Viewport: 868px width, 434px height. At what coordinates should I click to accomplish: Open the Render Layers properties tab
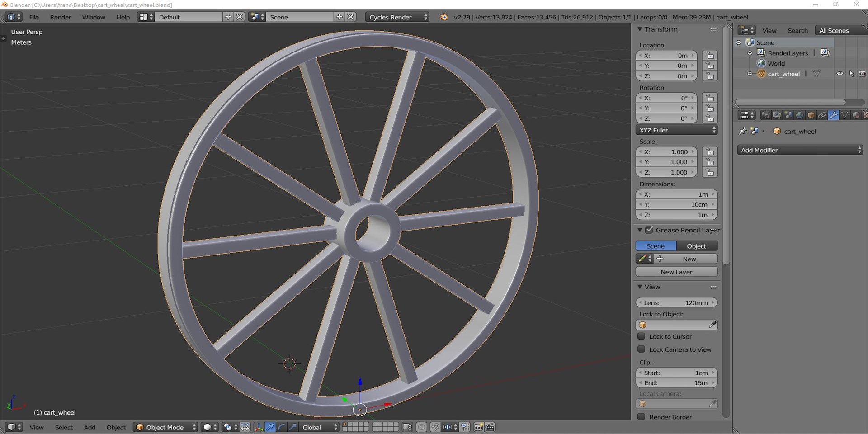point(777,115)
